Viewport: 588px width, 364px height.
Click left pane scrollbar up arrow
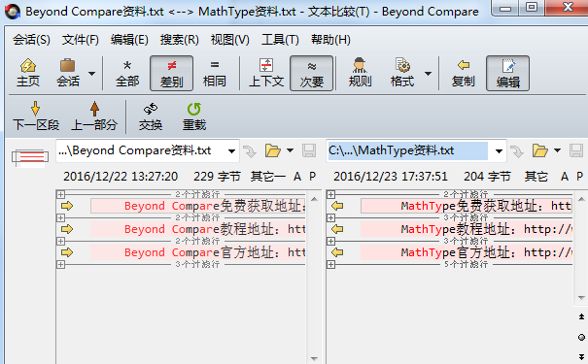point(314,199)
